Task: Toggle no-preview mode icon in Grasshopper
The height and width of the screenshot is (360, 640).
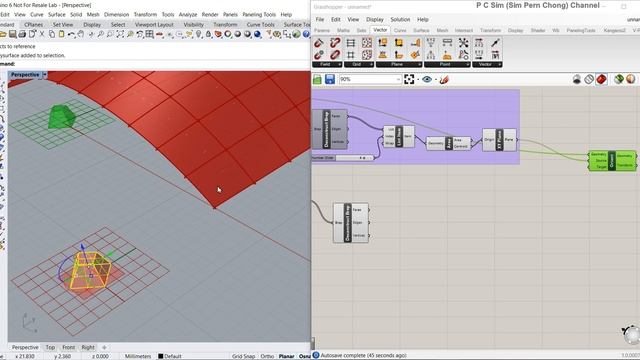Action: [576, 79]
